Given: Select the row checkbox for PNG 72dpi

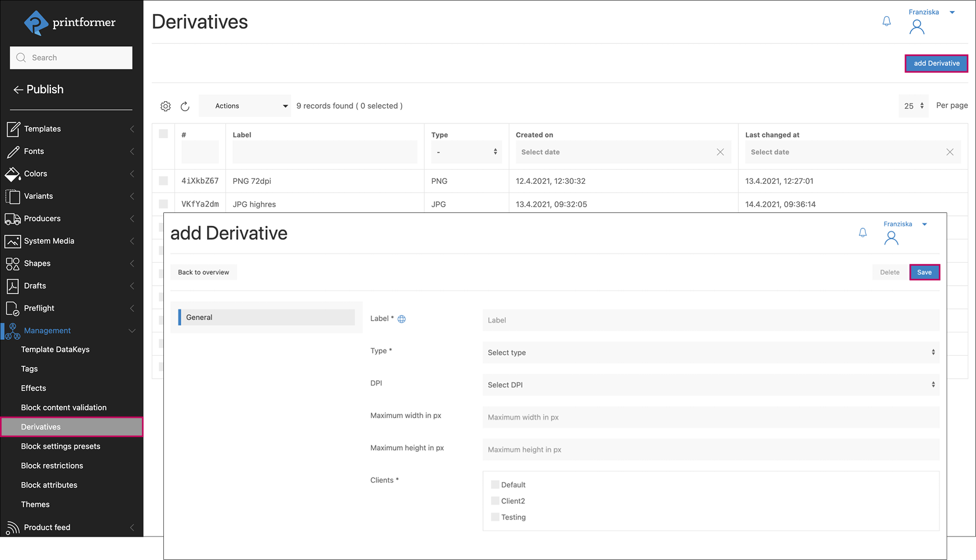Looking at the screenshot, I should click(x=163, y=181).
